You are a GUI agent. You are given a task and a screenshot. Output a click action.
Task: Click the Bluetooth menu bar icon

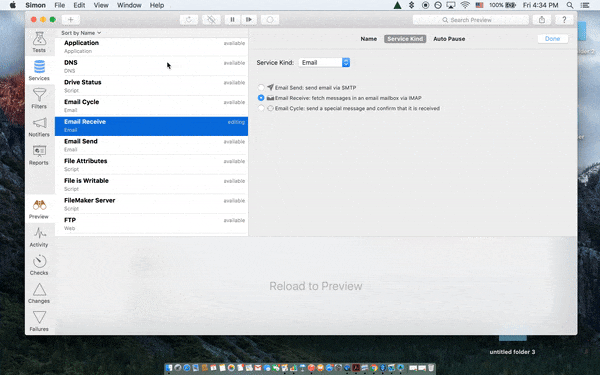click(x=411, y=5)
